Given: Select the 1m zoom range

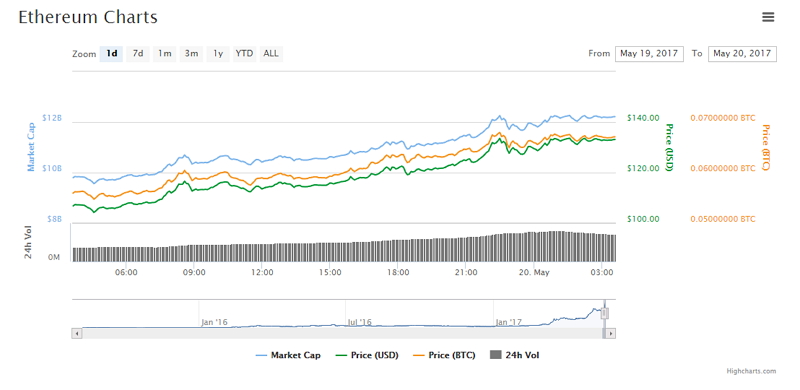Looking at the screenshot, I should pyautogui.click(x=164, y=54).
